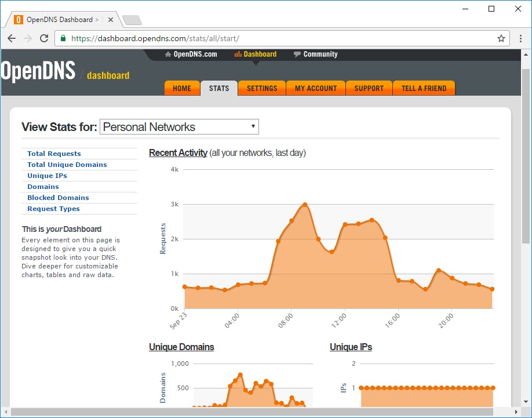Click the 12:00 axis label
Image resolution: width=532 pixels, height=418 pixels.
[339, 321]
